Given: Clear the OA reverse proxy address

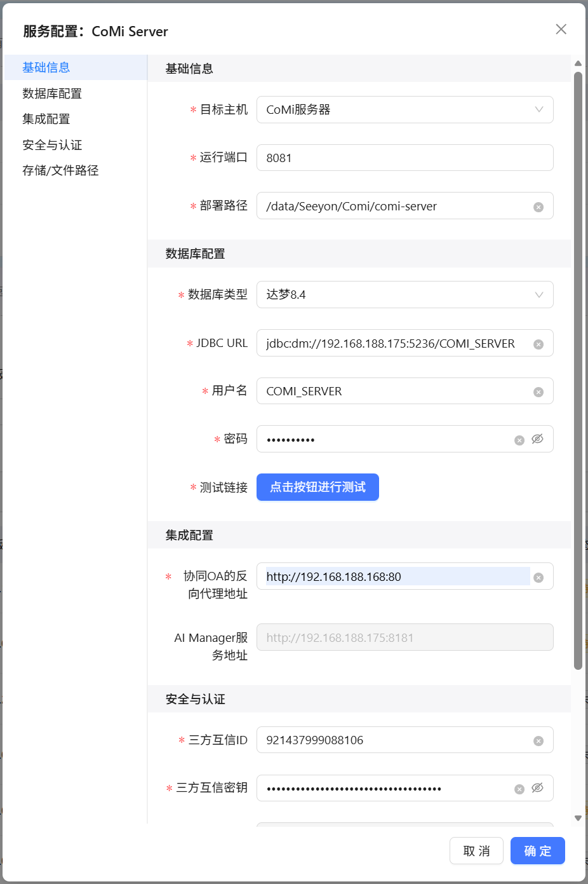Looking at the screenshot, I should (x=538, y=578).
